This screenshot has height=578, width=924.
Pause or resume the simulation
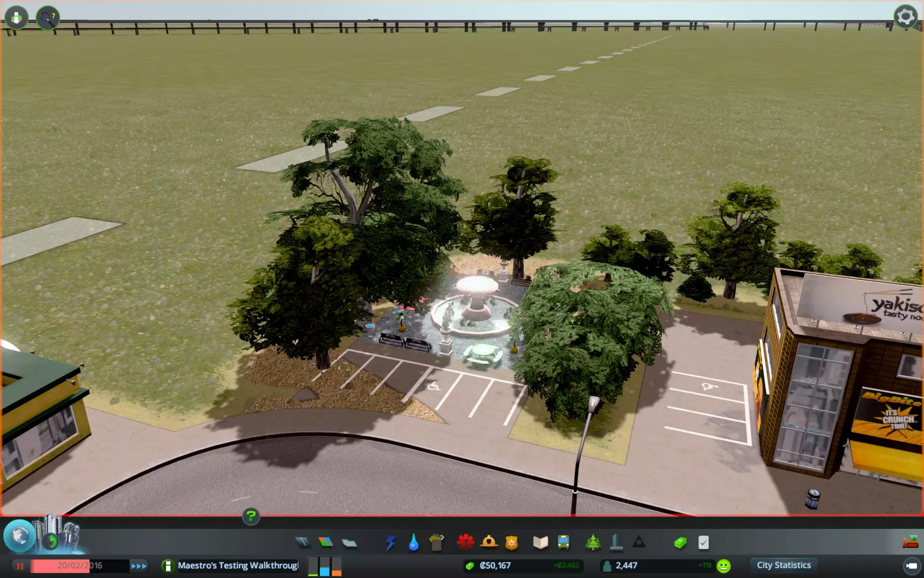(20, 566)
